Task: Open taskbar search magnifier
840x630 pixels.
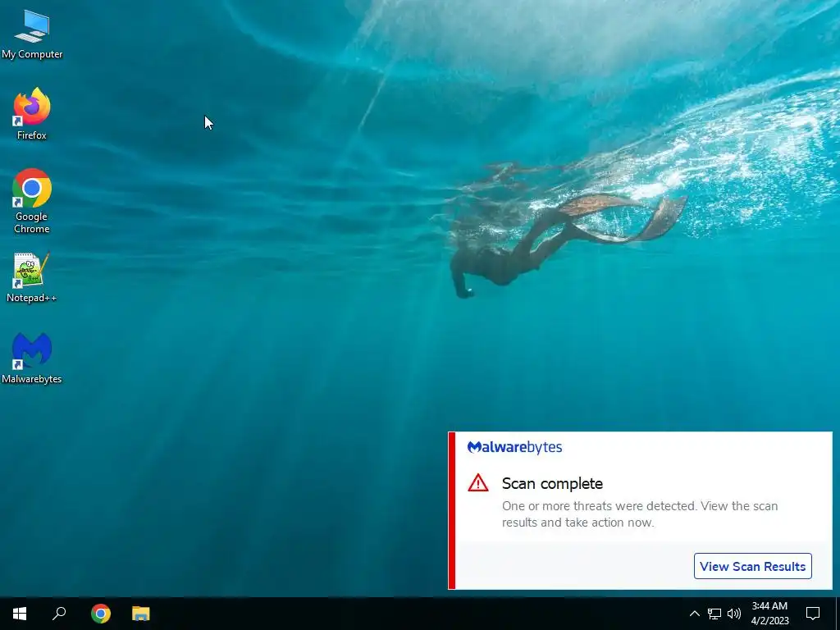Action: point(59,614)
